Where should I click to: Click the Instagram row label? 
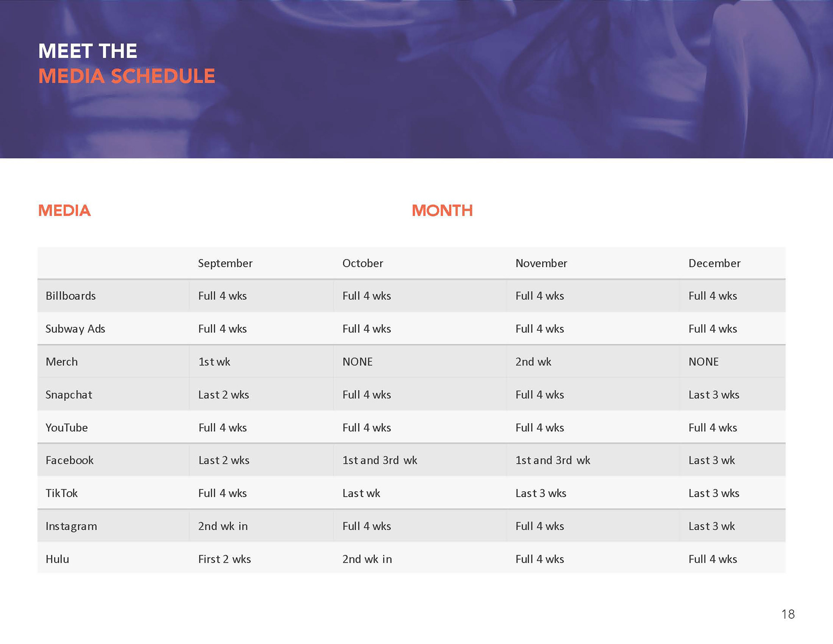point(71,526)
